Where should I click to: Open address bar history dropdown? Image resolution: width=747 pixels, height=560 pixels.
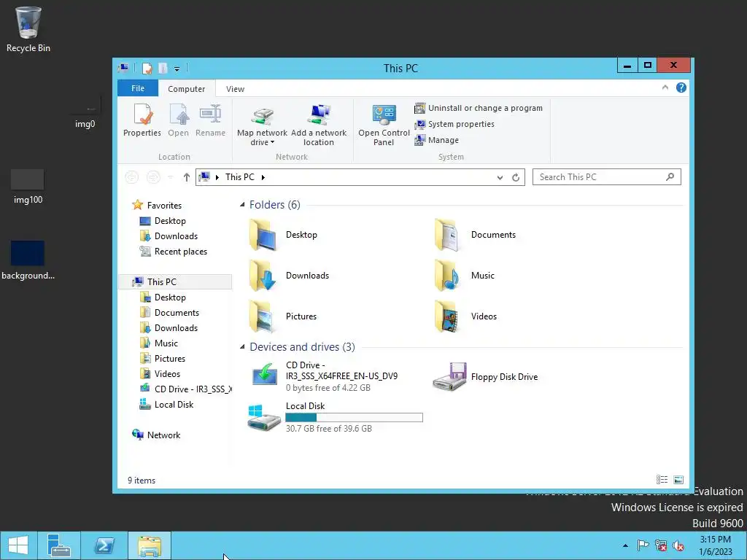[x=500, y=177]
